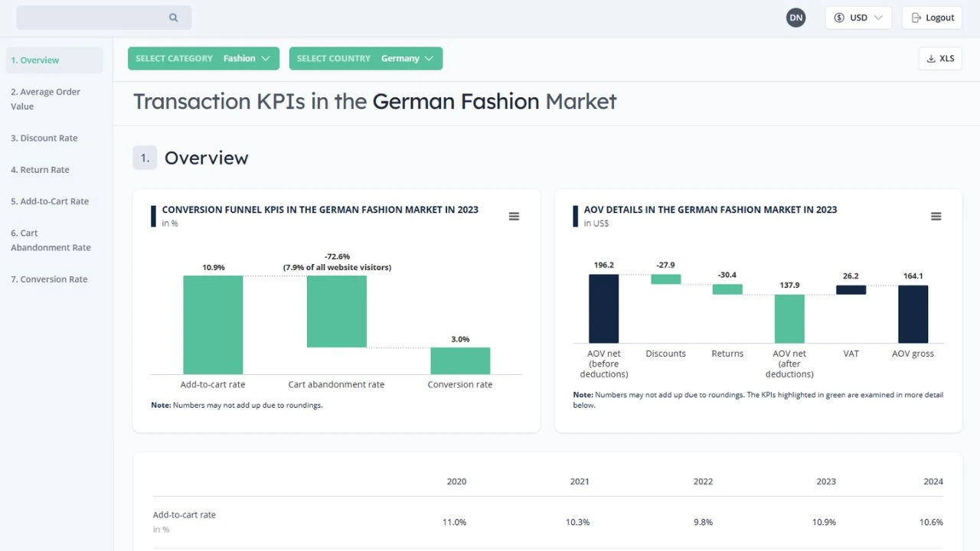The image size is (980, 551).
Task: Click the blue accent bar beside AOV chart title
Action: 575,216
